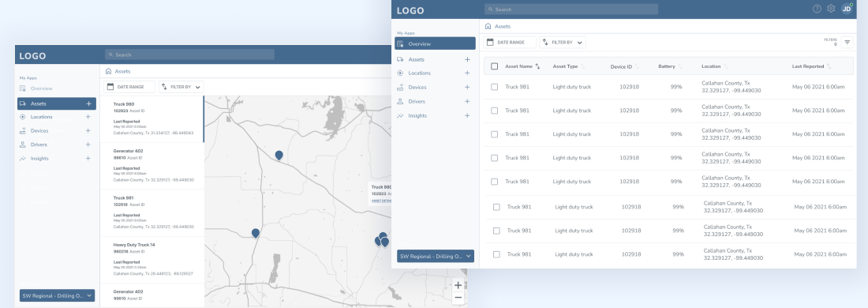Open settings gear icon in header
The width and height of the screenshot is (868, 308).
pyautogui.click(x=831, y=9)
